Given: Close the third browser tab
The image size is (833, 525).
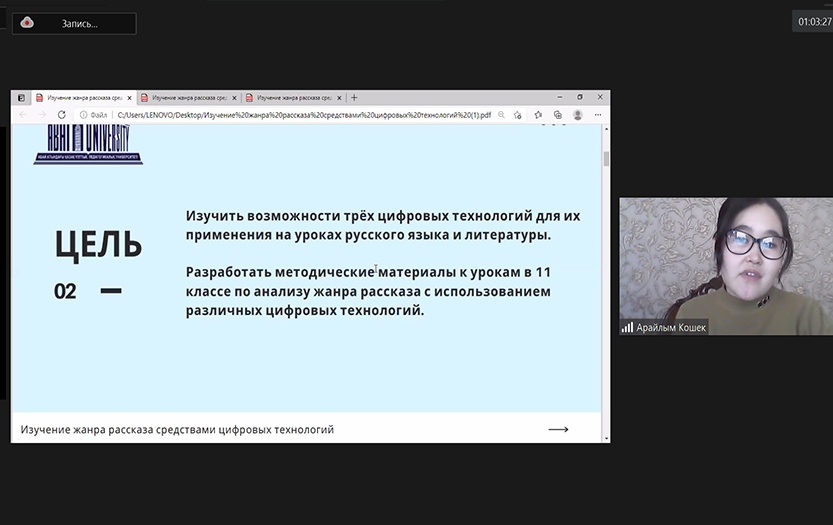Looking at the screenshot, I should [340, 98].
